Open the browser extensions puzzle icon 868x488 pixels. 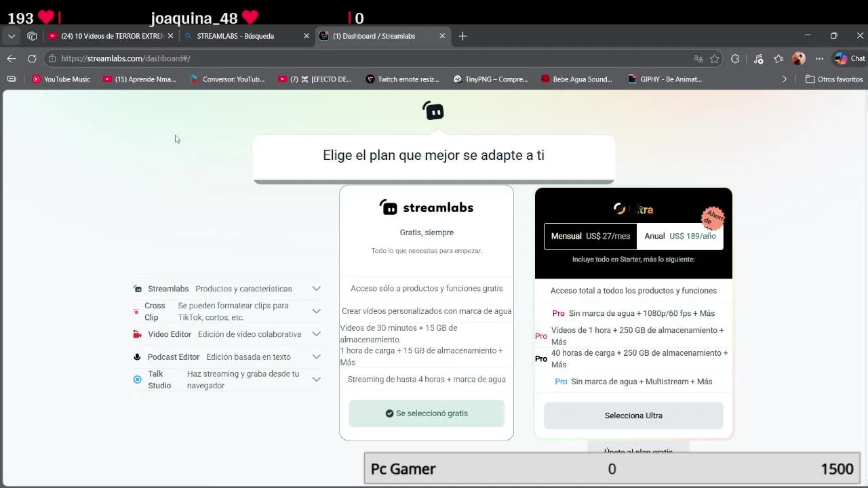point(735,59)
